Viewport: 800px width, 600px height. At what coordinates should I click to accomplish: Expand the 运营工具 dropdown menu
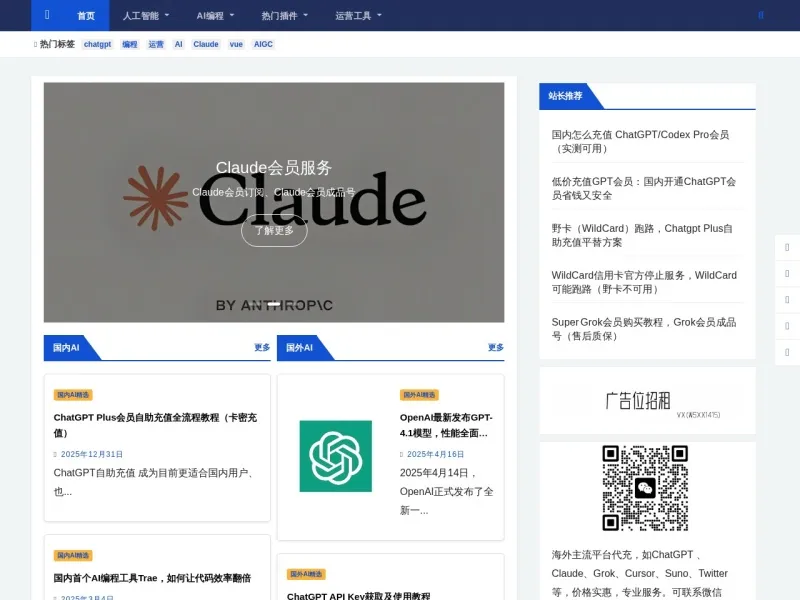pyautogui.click(x=358, y=16)
